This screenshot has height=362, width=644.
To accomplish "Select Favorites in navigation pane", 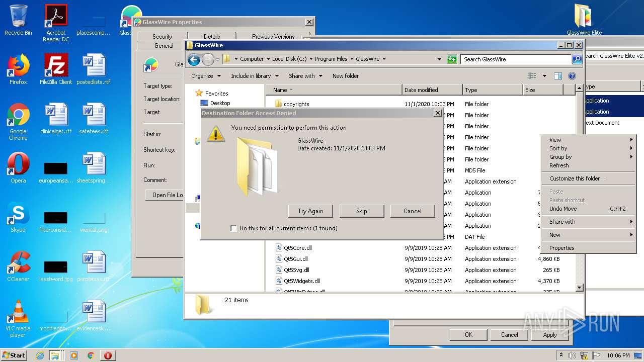I will click(216, 94).
